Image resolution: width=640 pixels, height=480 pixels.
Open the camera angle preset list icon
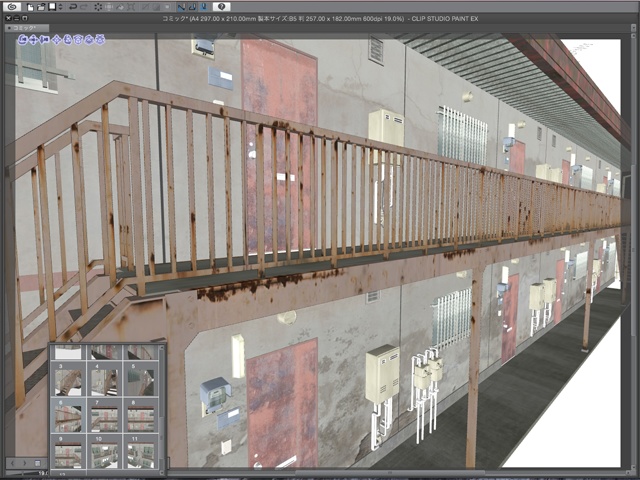[x=38, y=463]
